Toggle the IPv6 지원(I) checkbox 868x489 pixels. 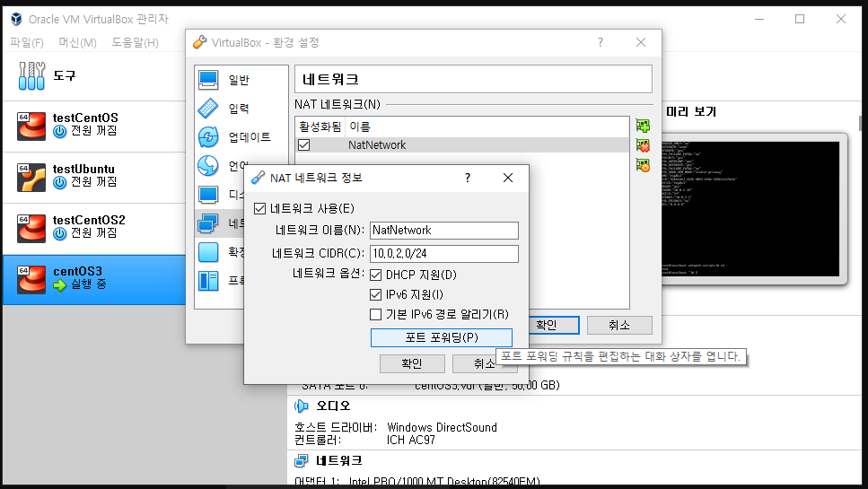[375, 295]
